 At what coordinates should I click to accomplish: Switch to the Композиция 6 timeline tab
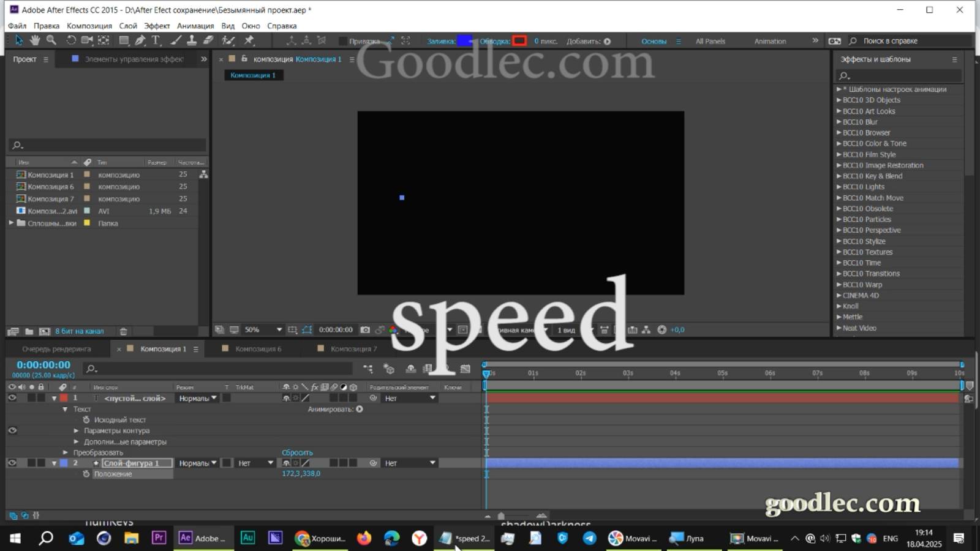tap(257, 348)
